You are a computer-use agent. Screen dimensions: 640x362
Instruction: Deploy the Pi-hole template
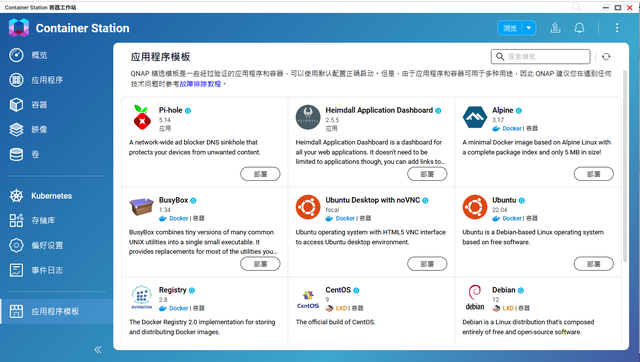click(x=260, y=174)
